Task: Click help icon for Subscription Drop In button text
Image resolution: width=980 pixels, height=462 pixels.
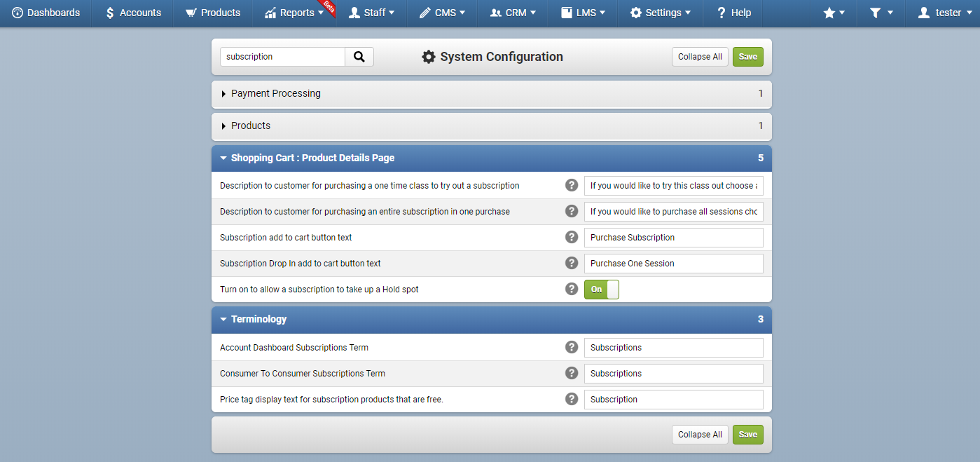Action: [572, 263]
